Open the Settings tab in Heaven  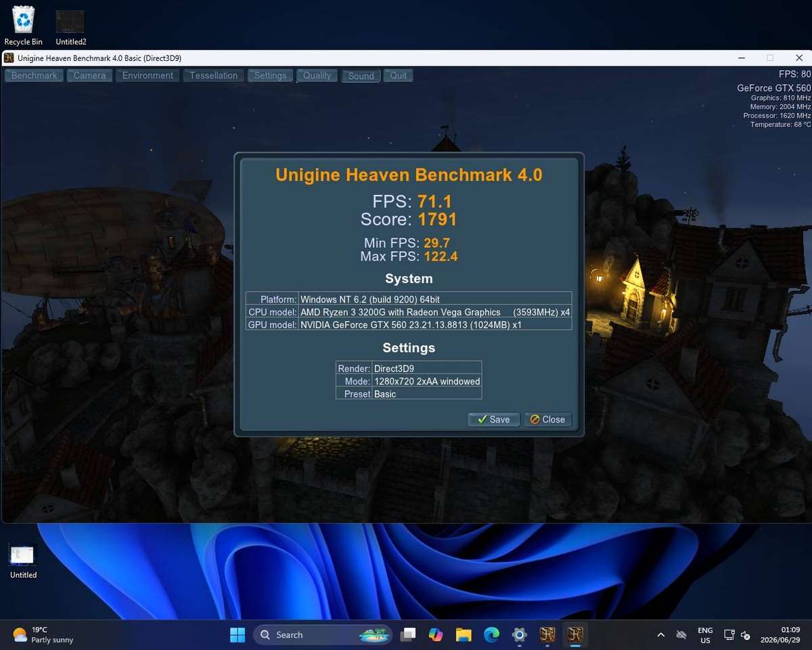[271, 76]
